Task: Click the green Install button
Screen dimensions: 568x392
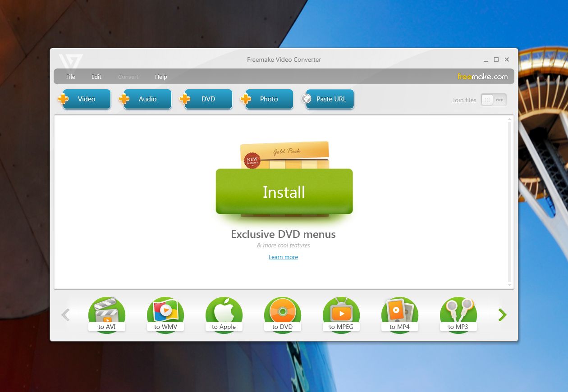Action: click(x=284, y=191)
